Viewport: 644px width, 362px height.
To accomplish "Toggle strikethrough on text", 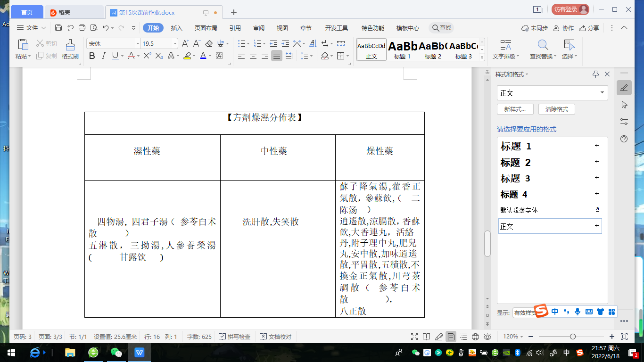I will (x=131, y=56).
